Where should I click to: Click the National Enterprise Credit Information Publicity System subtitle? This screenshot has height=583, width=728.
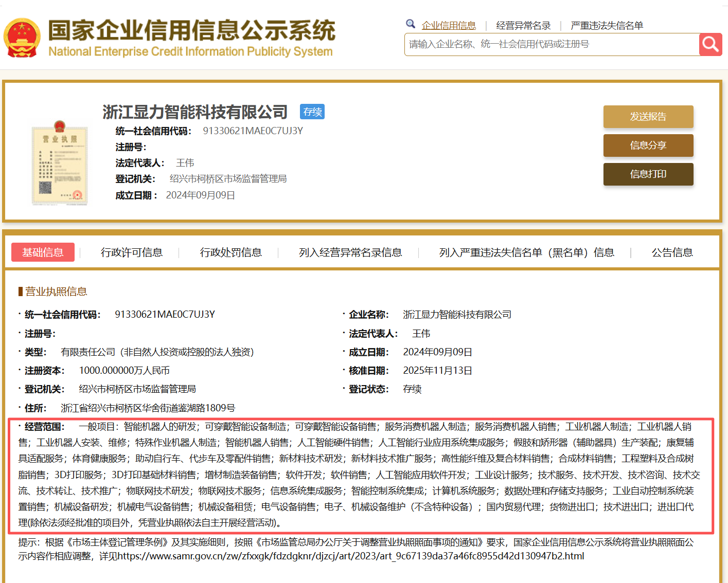(x=190, y=51)
